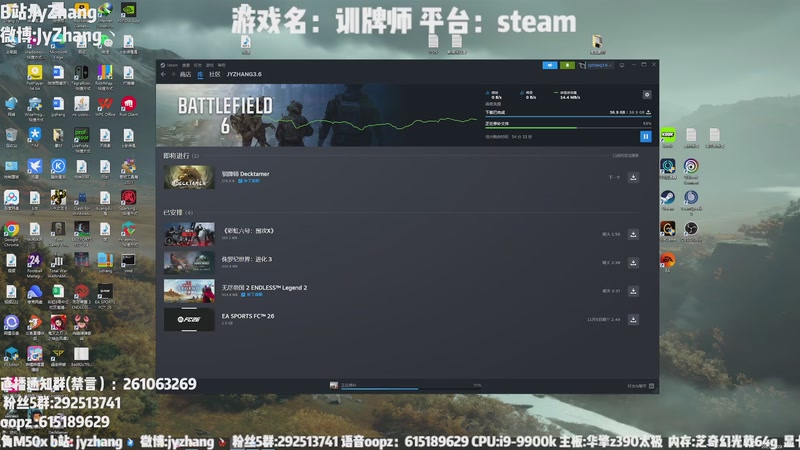800x450 pixels.
Task: Click Big Picture mode monitor icon
Action: tap(622, 65)
